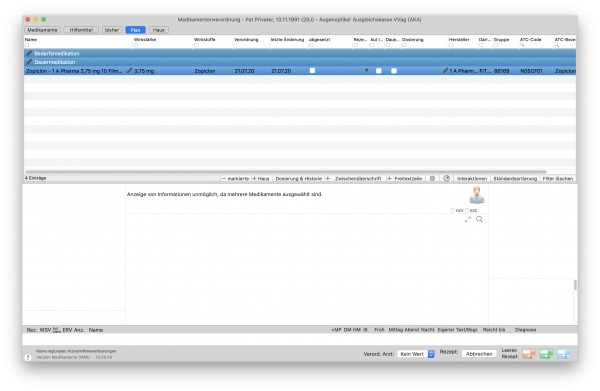Viewport: 600px width, 391px height.
Task: Click the WSV label in the prescription bar
Action: tap(45, 329)
